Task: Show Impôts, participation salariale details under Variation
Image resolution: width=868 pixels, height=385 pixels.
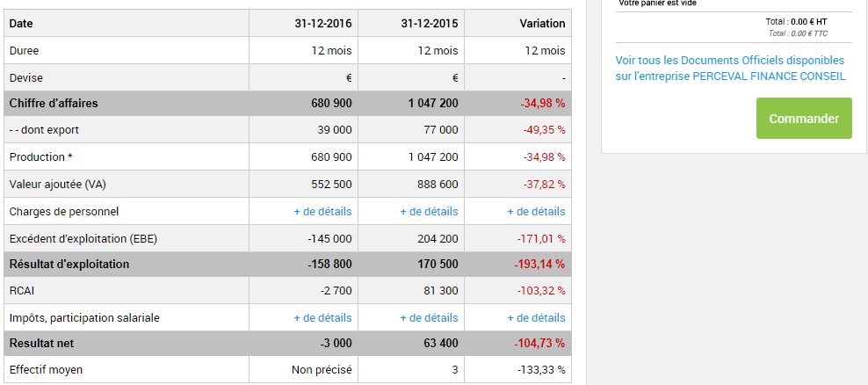Action: pyautogui.click(x=536, y=317)
